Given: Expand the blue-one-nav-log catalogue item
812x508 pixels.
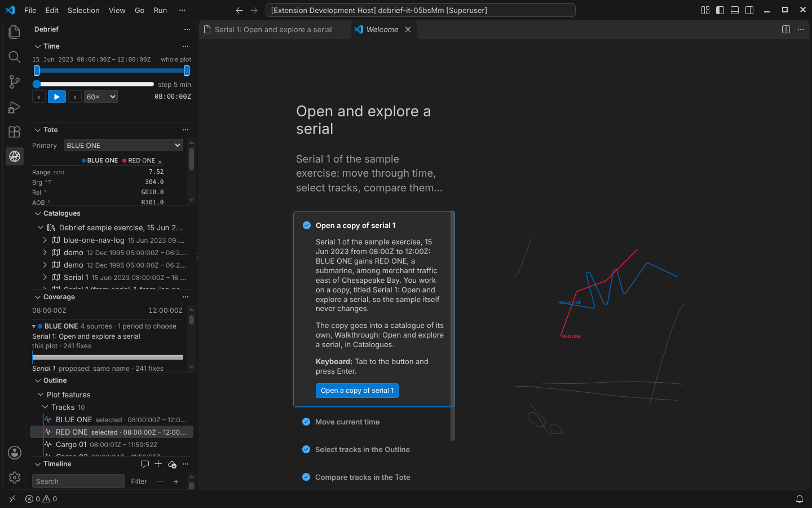Looking at the screenshot, I should (45, 240).
